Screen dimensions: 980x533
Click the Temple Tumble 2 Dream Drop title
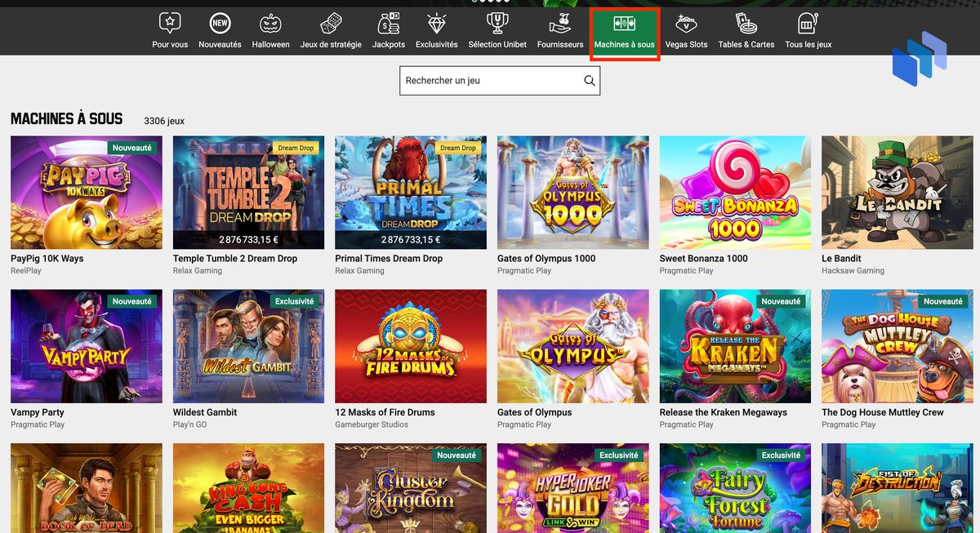tap(235, 259)
